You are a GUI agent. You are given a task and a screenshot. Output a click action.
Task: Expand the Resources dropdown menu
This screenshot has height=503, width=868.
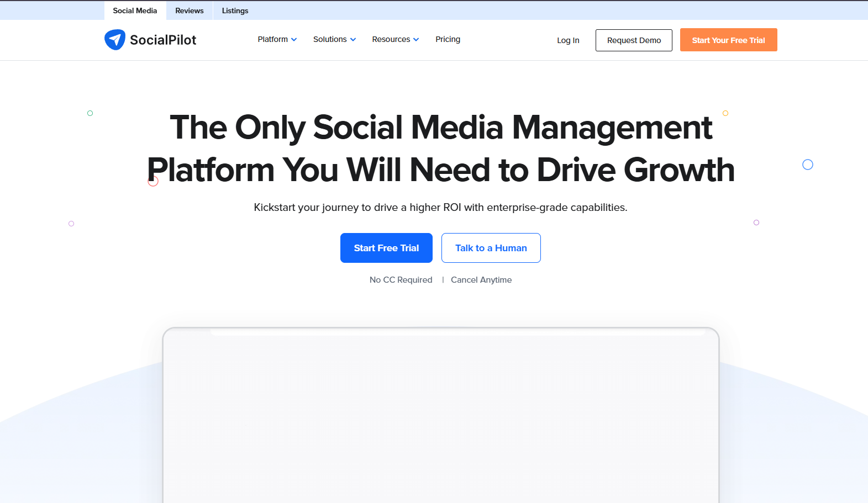point(396,39)
